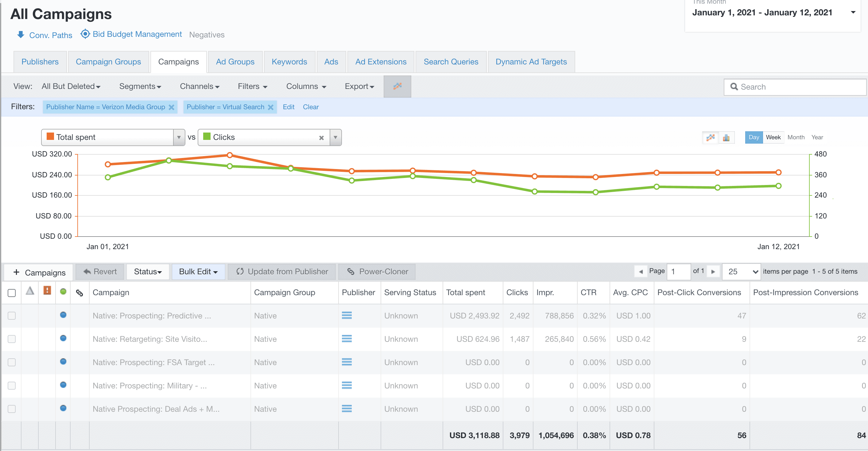Check the select-all campaigns checkbox

tap(12, 293)
